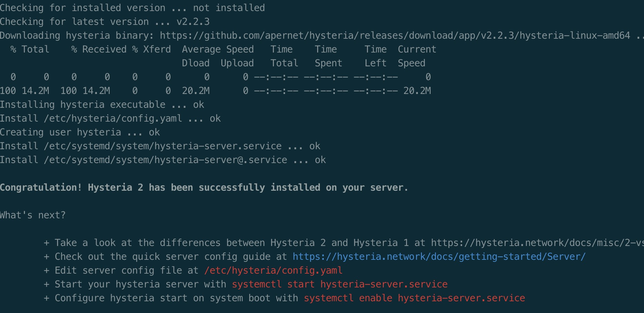Open the GitHub hysteria binary download URL
Image resolution: width=644 pixels, height=313 pixels.
pyautogui.click(x=395, y=36)
